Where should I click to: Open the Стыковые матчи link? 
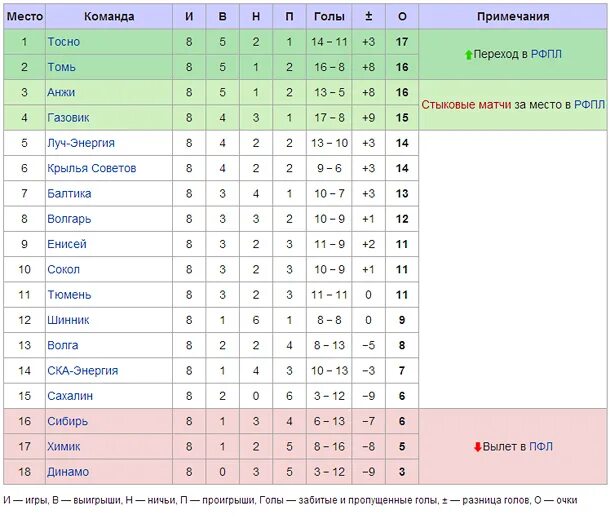(467, 105)
